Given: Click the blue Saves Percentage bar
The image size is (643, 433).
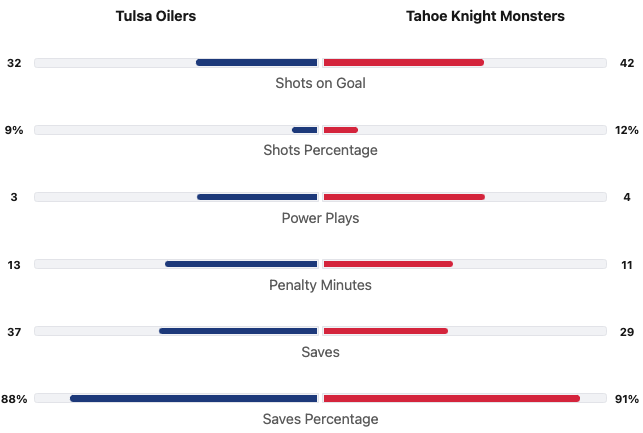Looking at the screenshot, I should (194, 398).
